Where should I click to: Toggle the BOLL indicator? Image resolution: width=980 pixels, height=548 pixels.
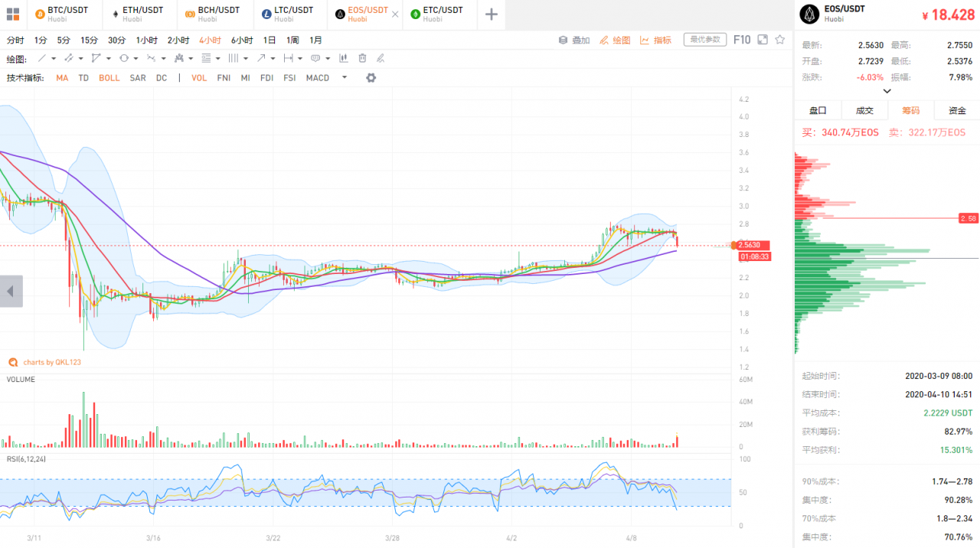(109, 78)
